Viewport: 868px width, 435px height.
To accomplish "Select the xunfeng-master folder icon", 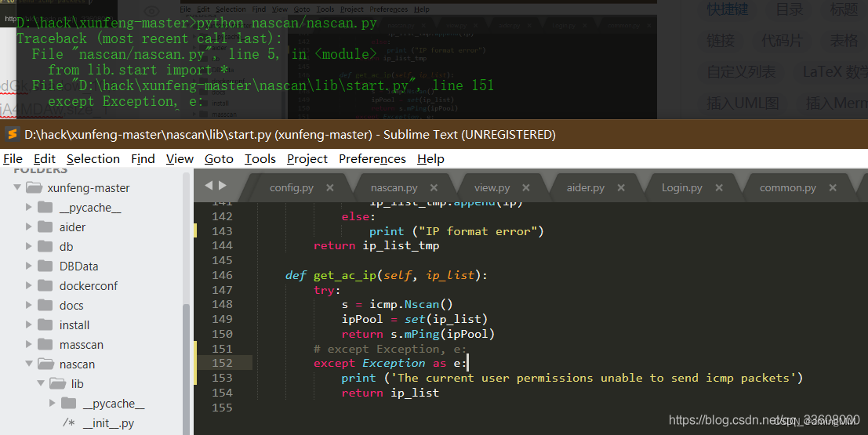I will tap(35, 187).
